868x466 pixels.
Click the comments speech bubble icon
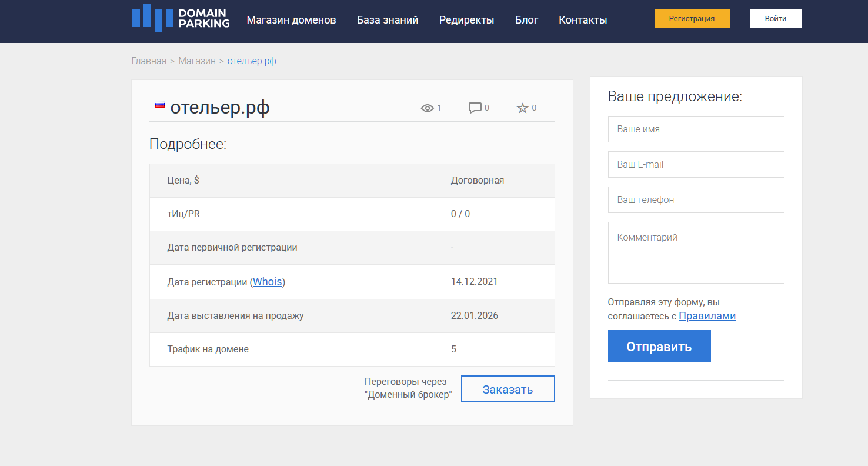[x=475, y=108]
